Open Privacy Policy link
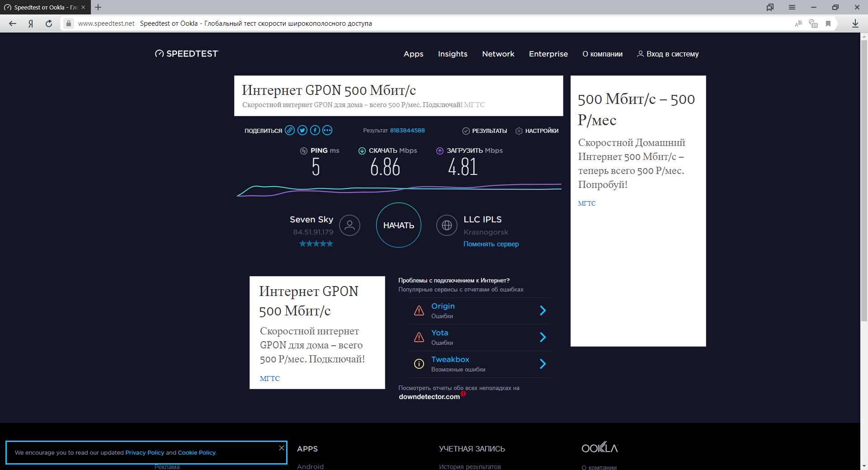 145,452
